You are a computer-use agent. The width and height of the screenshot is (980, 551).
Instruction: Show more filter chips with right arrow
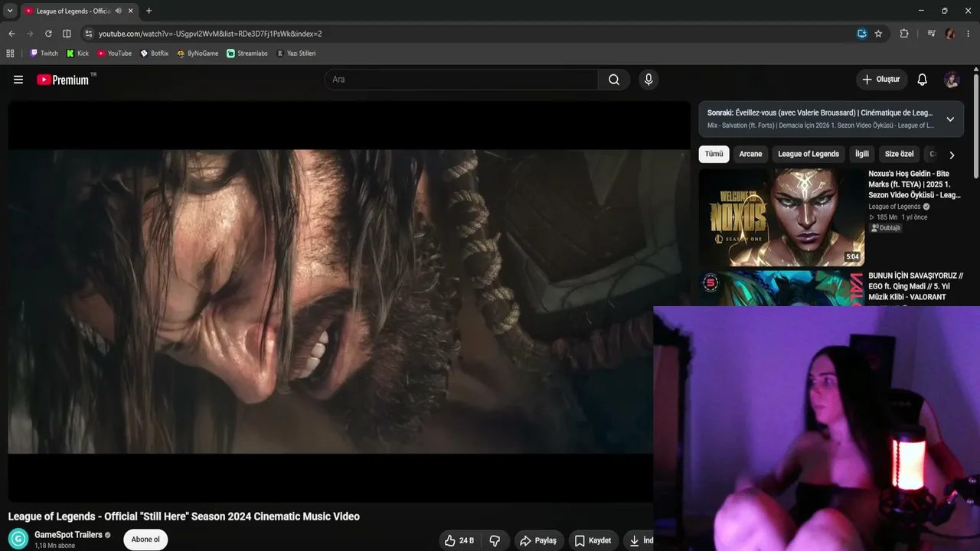point(952,155)
